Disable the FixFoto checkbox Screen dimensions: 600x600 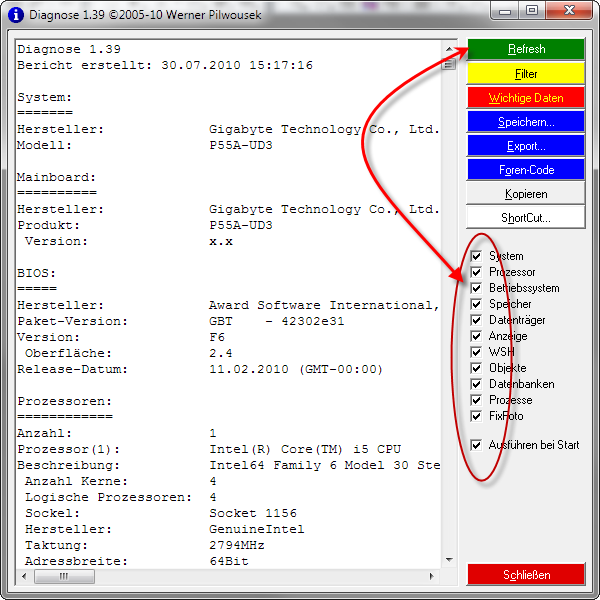(476, 416)
